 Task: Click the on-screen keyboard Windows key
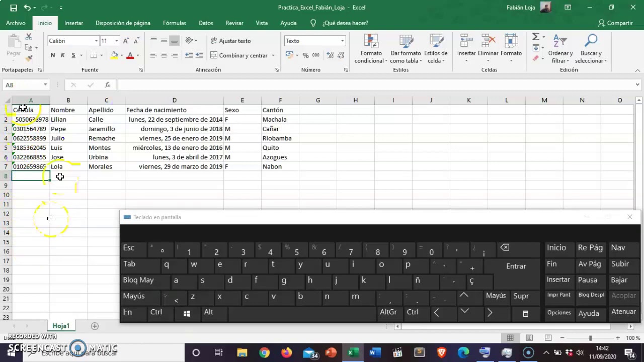[187, 313]
